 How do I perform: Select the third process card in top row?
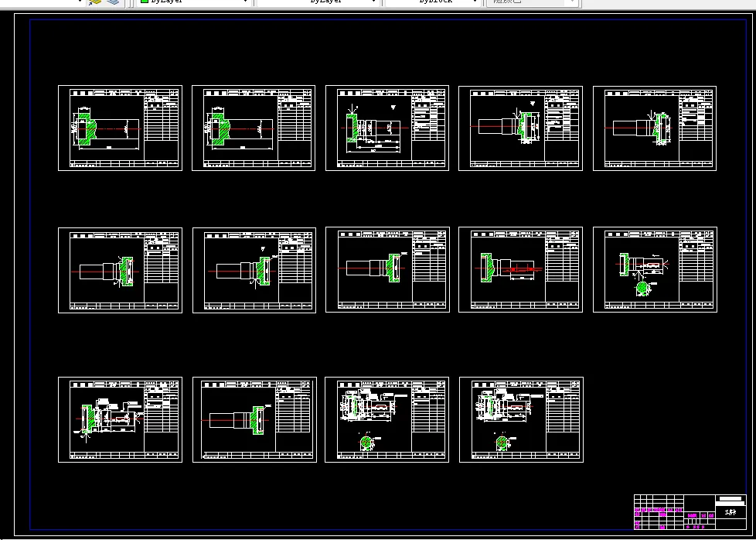387,128
